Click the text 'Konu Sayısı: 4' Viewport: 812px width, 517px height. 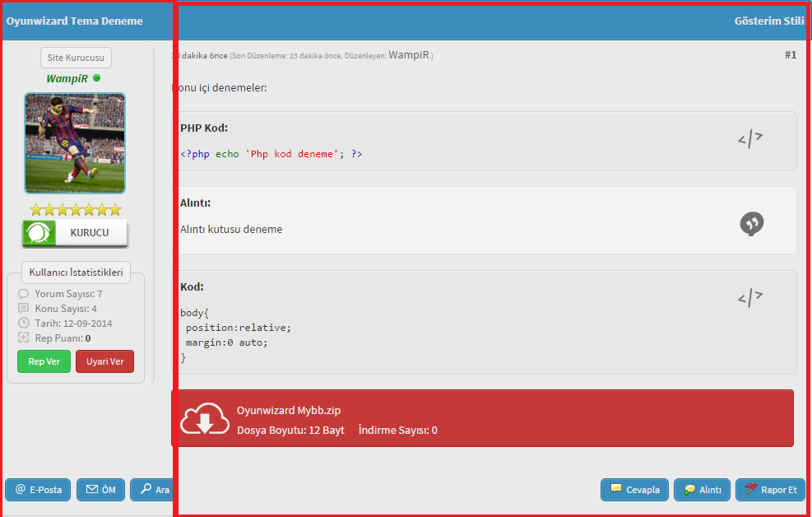(x=66, y=308)
